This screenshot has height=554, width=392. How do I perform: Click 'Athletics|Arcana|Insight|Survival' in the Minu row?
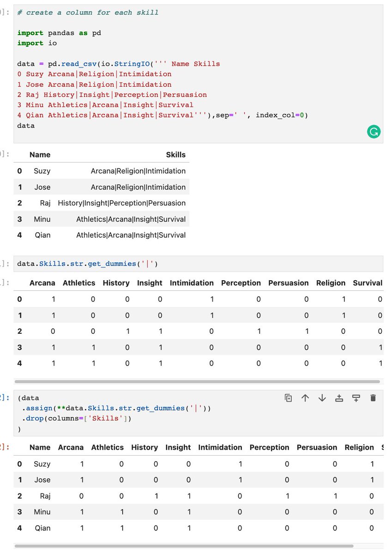pos(131,219)
